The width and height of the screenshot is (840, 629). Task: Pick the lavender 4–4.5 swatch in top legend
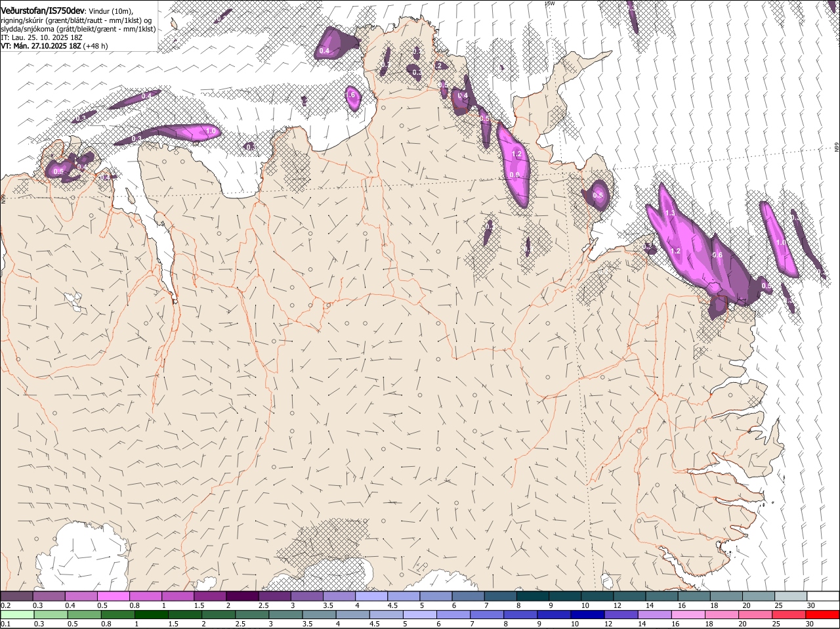[371, 596]
